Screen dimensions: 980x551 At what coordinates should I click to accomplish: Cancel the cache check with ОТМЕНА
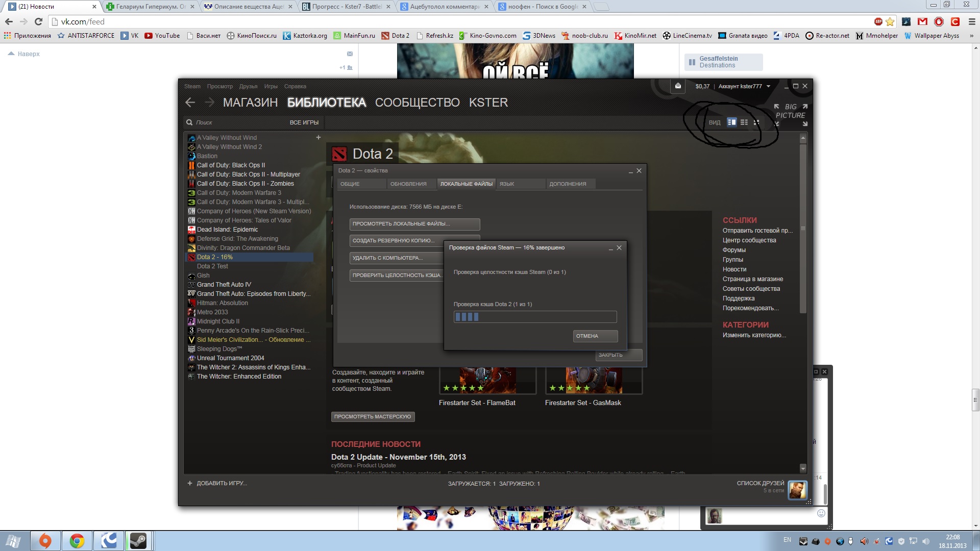click(595, 336)
